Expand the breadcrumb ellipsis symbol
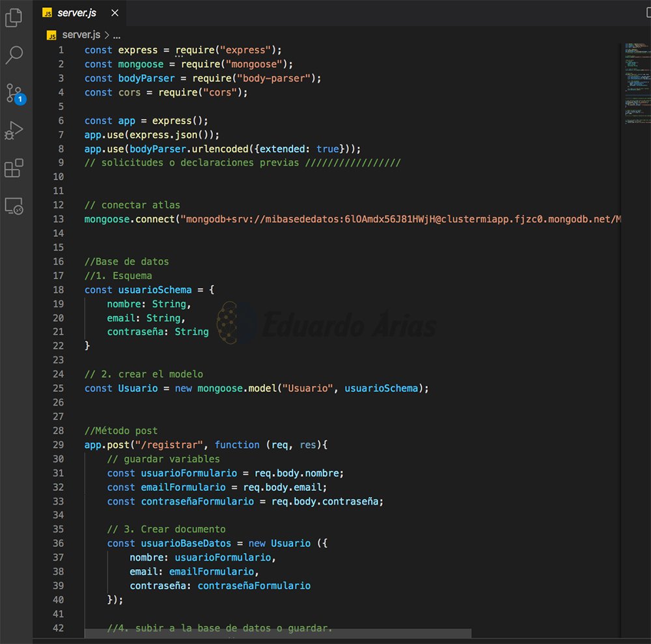Image resolution: width=651 pixels, height=644 pixels. click(117, 36)
